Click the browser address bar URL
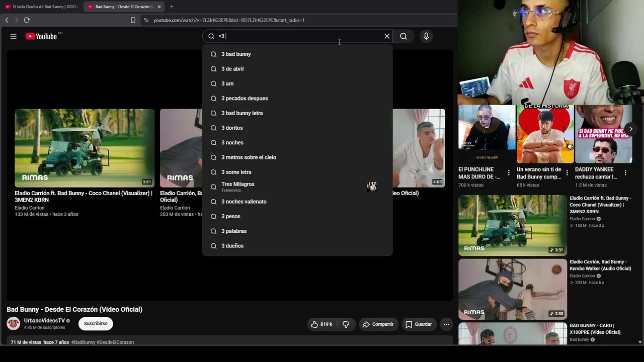644x362 pixels. click(x=229, y=20)
